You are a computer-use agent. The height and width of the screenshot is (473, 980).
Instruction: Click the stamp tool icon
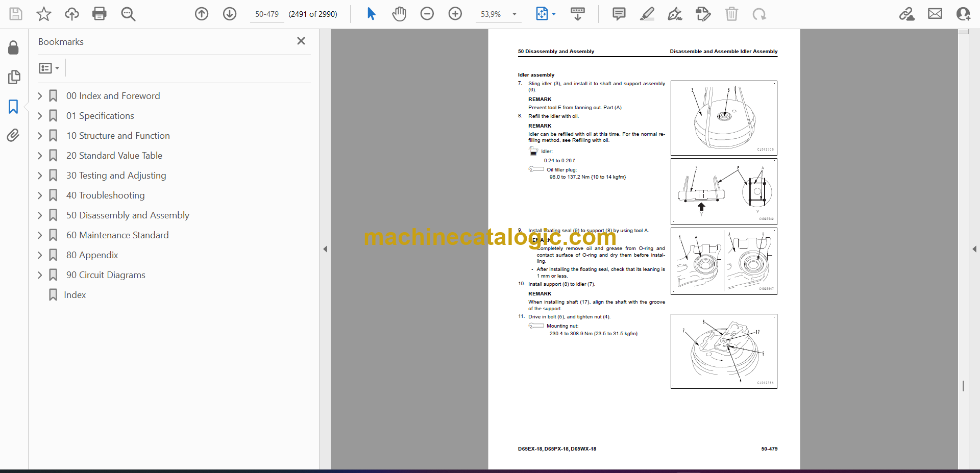coord(703,14)
